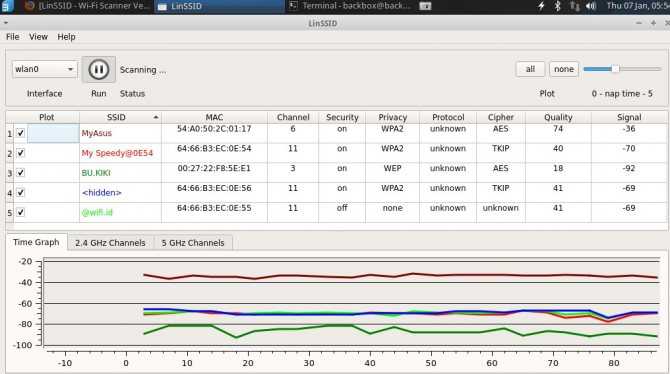Switch to Terminal window in taskbar
The width and height of the screenshot is (670, 374).
350,6
